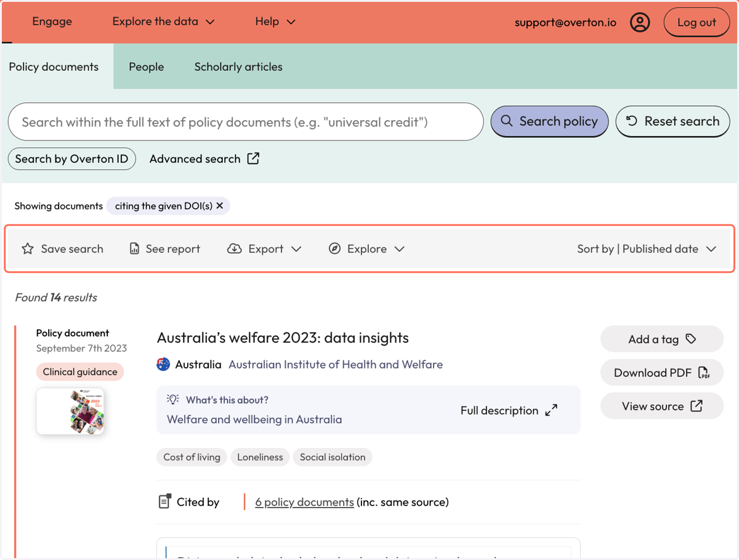Click the Loneliness topic tag
The height and width of the screenshot is (560, 739).
[260, 457]
